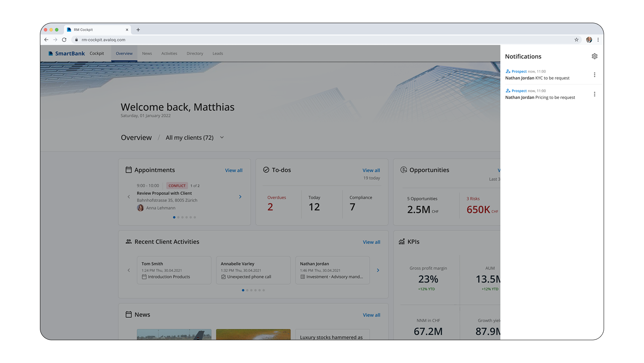Open notification settings gear icon
This screenshot has width=644, height=363.
(x=594, y=56)
